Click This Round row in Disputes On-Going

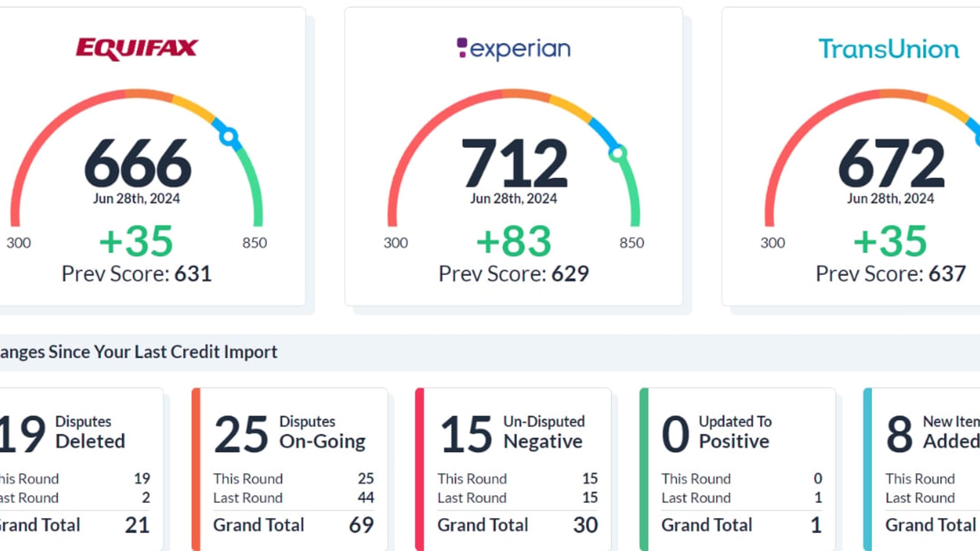pyautogui.click(x=294, y=479)
